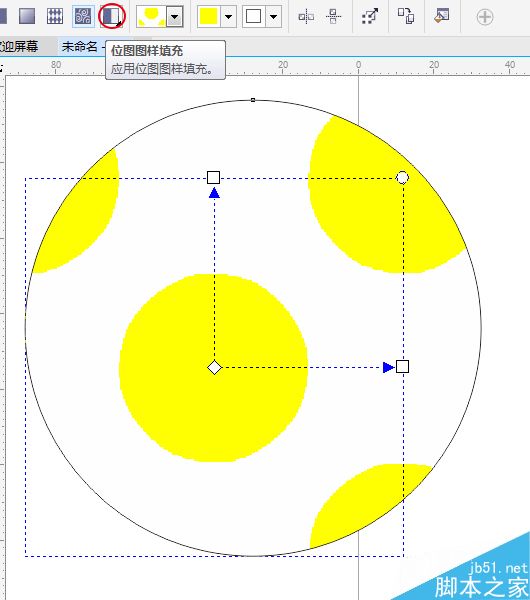
Task: Switch to the 未命名 document tab
Action: point(80,47)
